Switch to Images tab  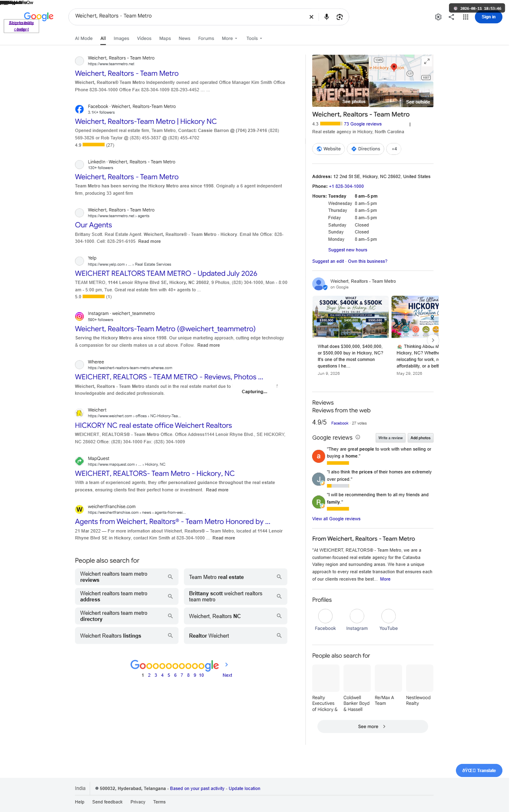121,38
